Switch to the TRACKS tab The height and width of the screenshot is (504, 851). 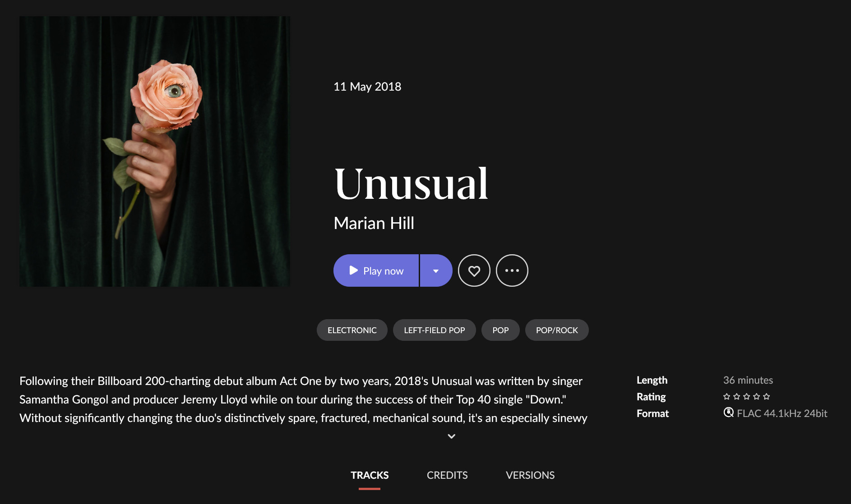point(370,475)
